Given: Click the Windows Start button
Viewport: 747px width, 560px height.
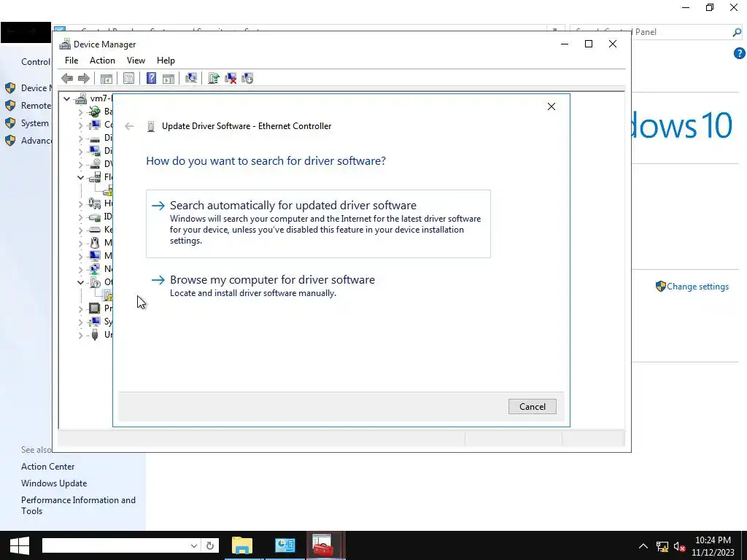Looking at the screenshot, I should (x=20, y=545).
